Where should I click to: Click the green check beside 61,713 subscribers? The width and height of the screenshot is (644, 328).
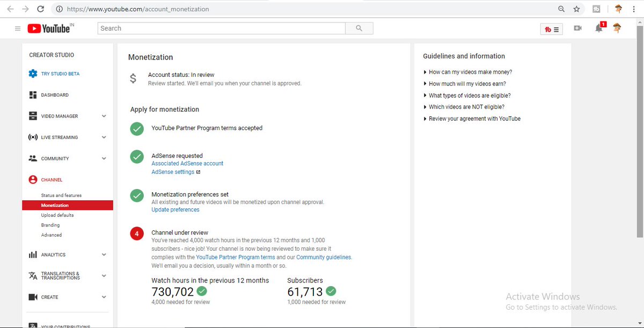(331, 291)
